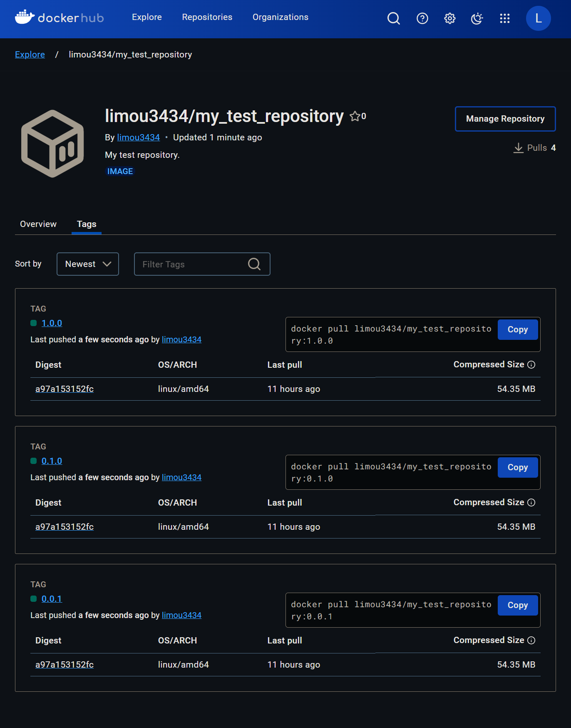Click the green status dot next to tag 0.1.0
Screen dimensions: 571x728
point(34,461)
